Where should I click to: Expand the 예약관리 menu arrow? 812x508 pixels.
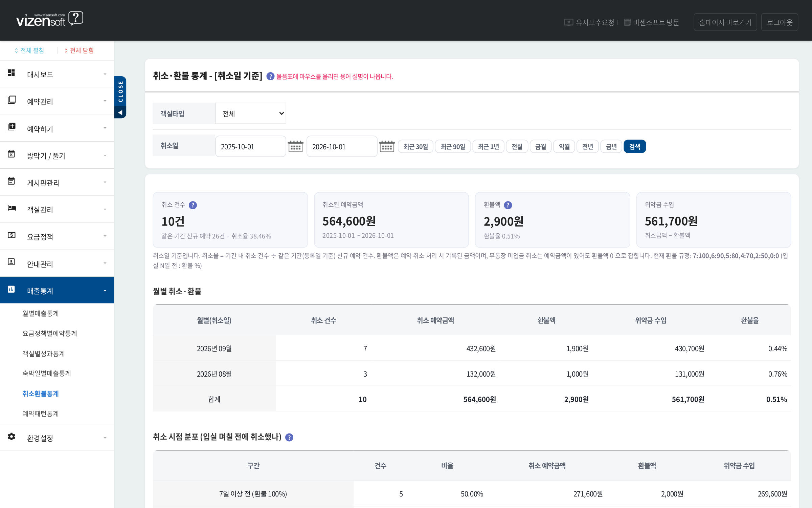pos(105,101)
